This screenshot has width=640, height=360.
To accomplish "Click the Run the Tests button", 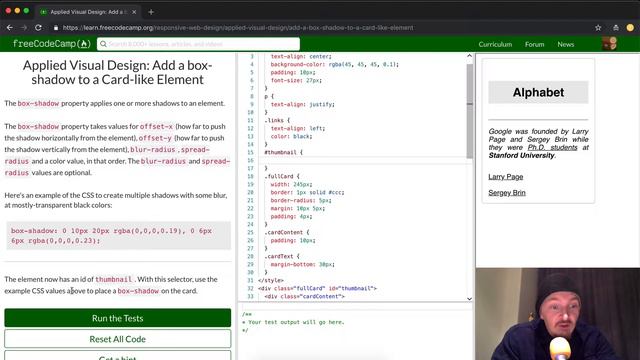I will 118,318.
